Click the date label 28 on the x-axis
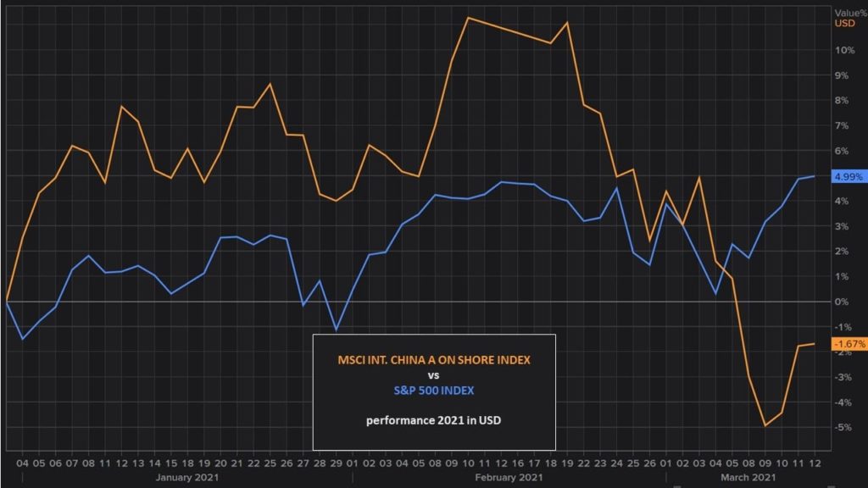 [x=320, y=463]
